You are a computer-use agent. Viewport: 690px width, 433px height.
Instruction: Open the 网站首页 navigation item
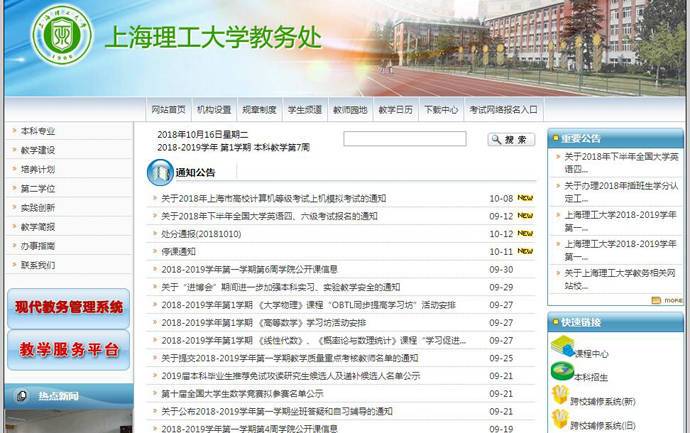[168, 110]
